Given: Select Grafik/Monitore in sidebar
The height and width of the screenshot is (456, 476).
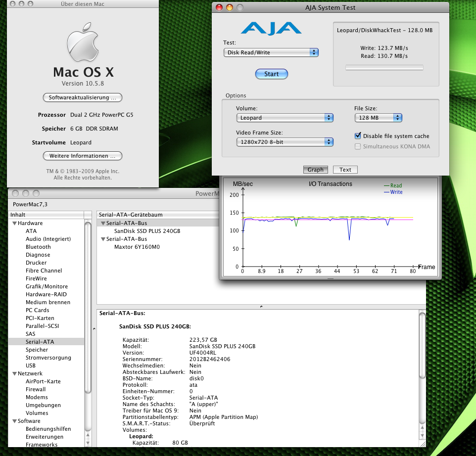Looking at the screenshot, I should [47, 286].
